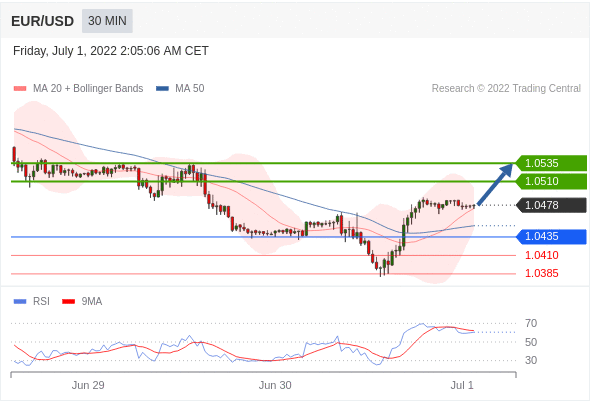Click the Jun 29 date axis label
Image resolution: width=595 pixels, height=403 pixels.
tap(88, 386)
